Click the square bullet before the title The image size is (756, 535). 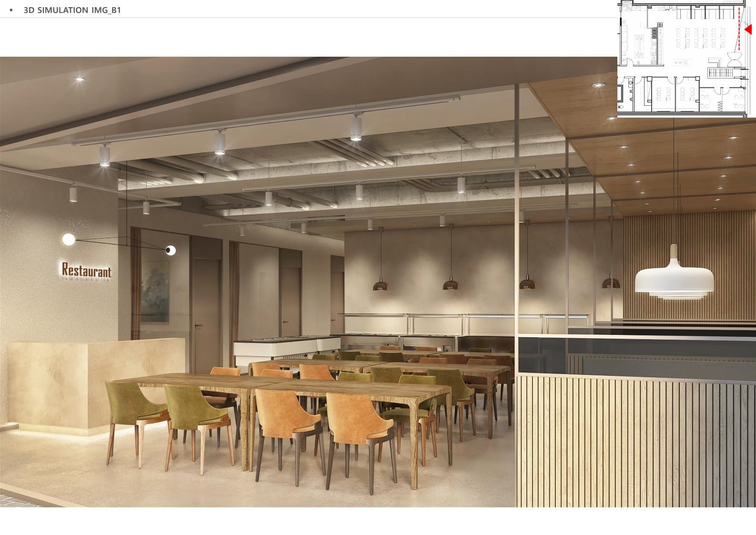11,10
